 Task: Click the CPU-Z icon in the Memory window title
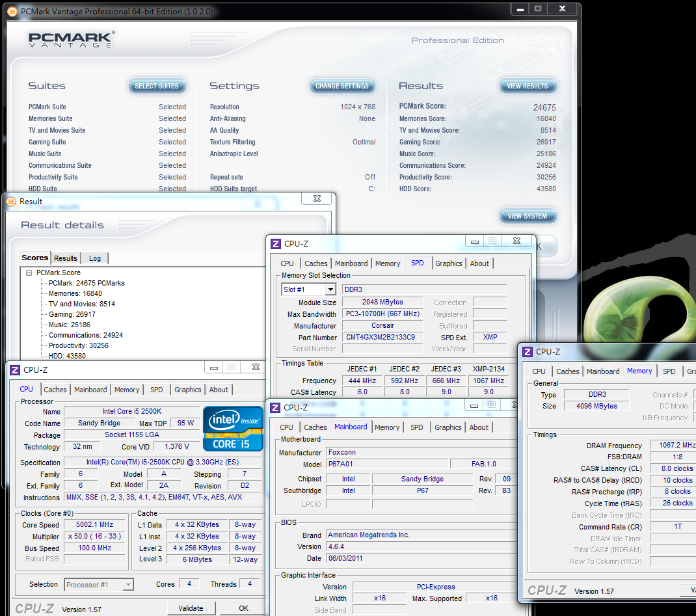click(x=527, y=352)
